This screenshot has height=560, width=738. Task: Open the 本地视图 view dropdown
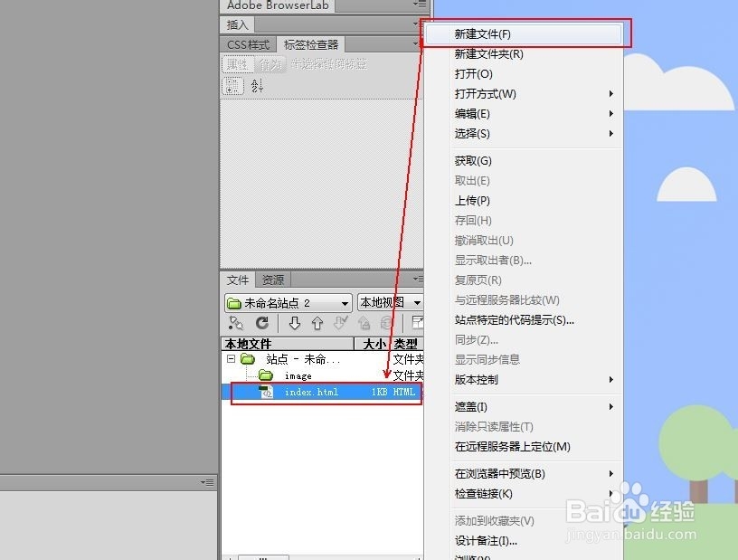(x=389, y=302)
